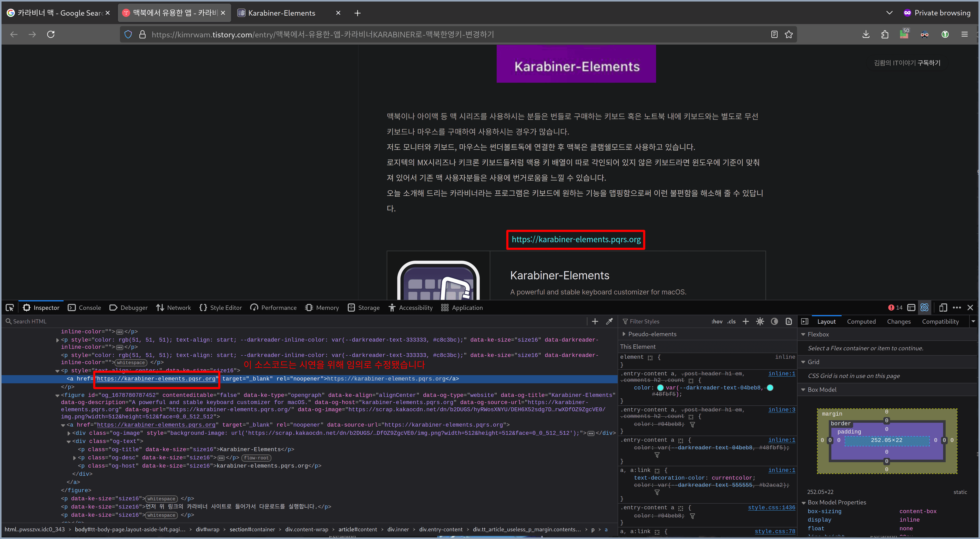980x539 pixels.
Task: Switch to the Changes sidebar tab
Action: tap(899, 321)
